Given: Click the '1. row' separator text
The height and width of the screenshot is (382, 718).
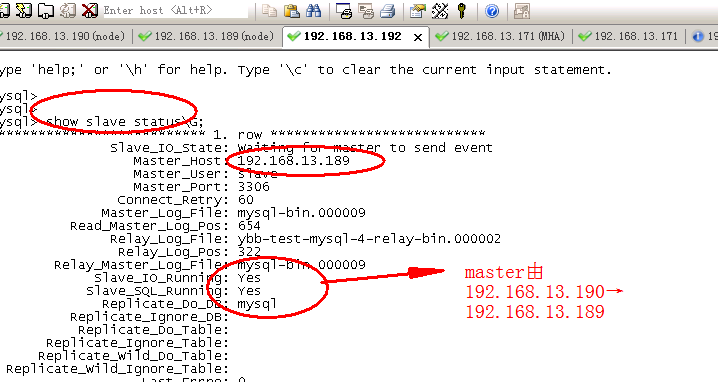Looking at the screenshot, I should click(237, 135).
